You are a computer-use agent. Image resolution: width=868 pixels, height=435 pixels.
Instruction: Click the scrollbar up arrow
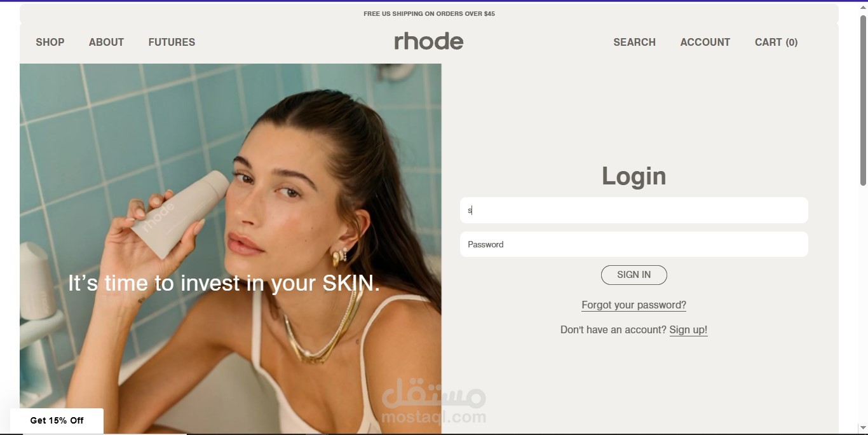click(863, 8)
